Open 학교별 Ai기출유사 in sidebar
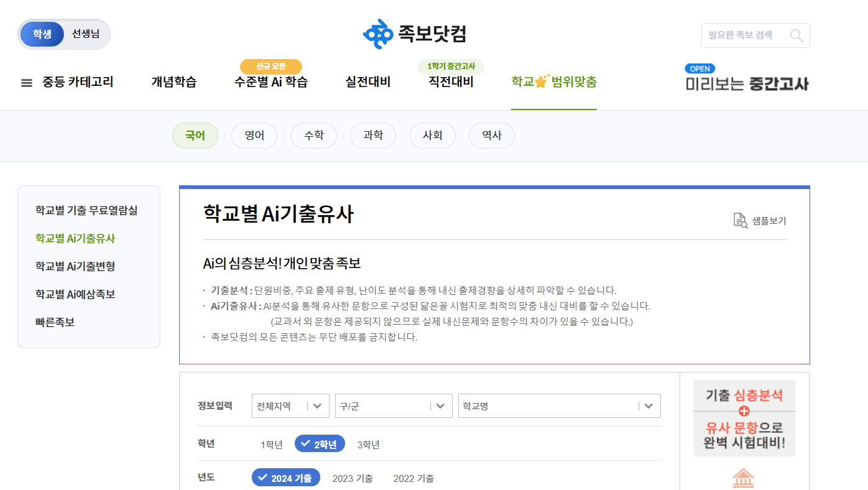Screen dimensions: 868x490 (x=75, y=238)
